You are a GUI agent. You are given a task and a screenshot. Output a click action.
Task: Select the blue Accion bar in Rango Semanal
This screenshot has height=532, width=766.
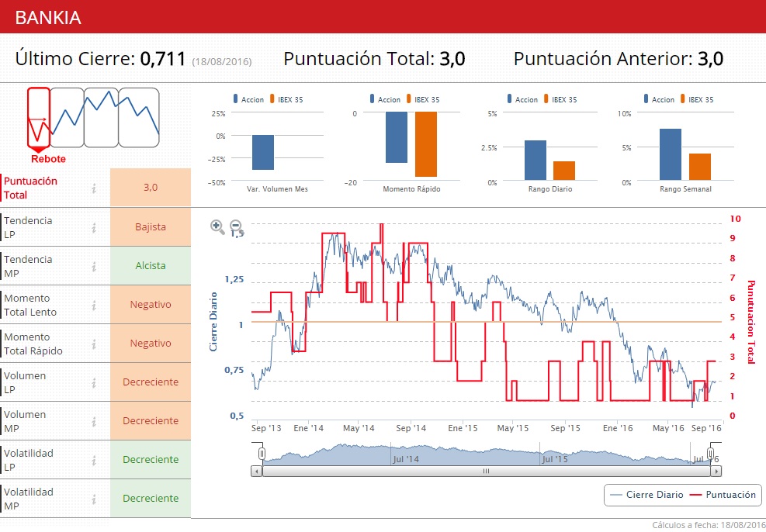click(671, 154)
